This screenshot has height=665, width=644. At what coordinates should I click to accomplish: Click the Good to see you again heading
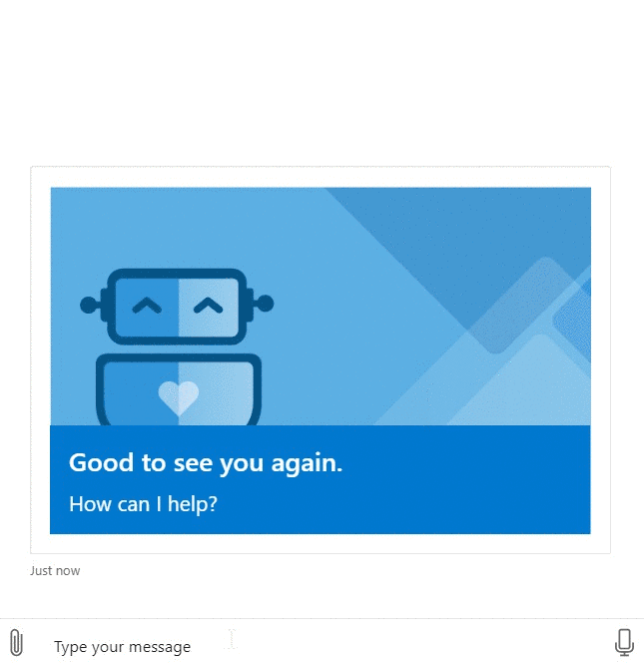tap(206, 462)
